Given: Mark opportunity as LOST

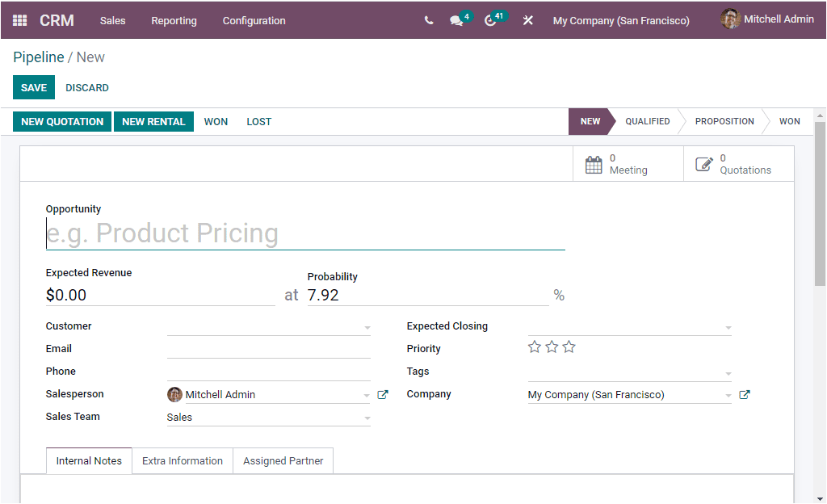Looking at the screenshot, I should pyautogui.click(x=258, y=121).
